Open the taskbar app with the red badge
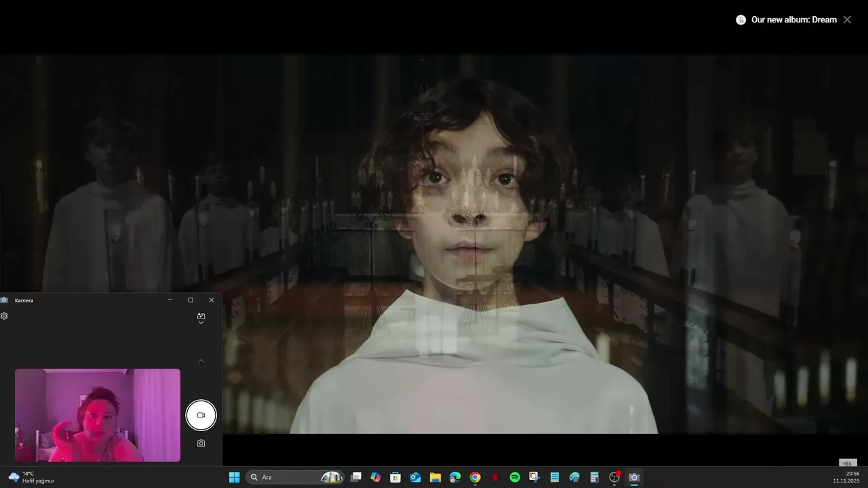This screenshot has width=868, height=488. (614, 477)
